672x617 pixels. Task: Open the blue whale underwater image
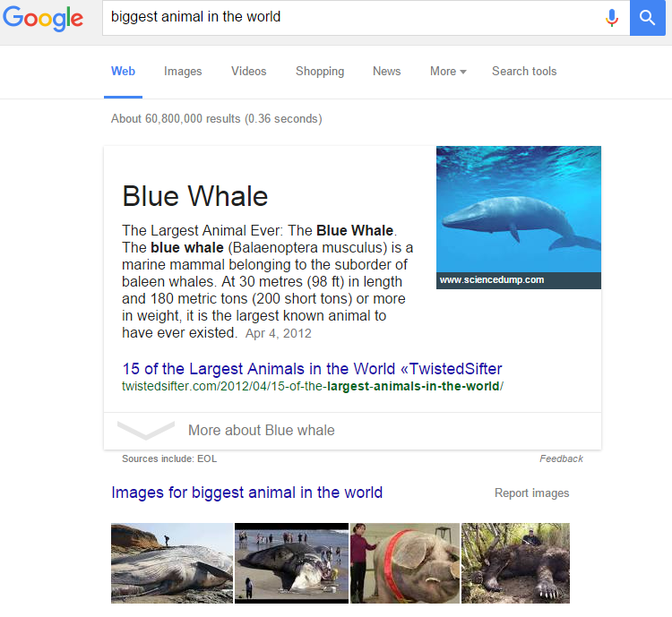519,218
